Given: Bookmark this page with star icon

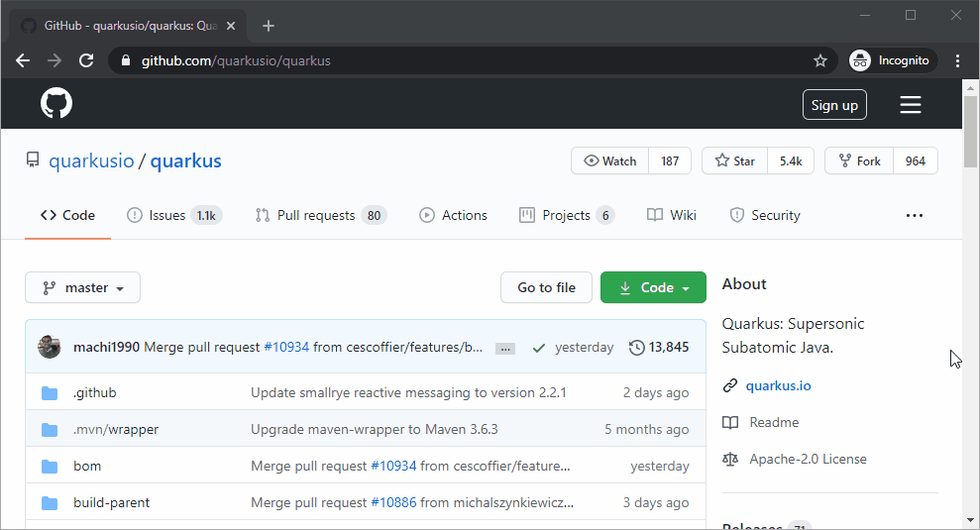Looking at the screenshot, I should (820, 60).
